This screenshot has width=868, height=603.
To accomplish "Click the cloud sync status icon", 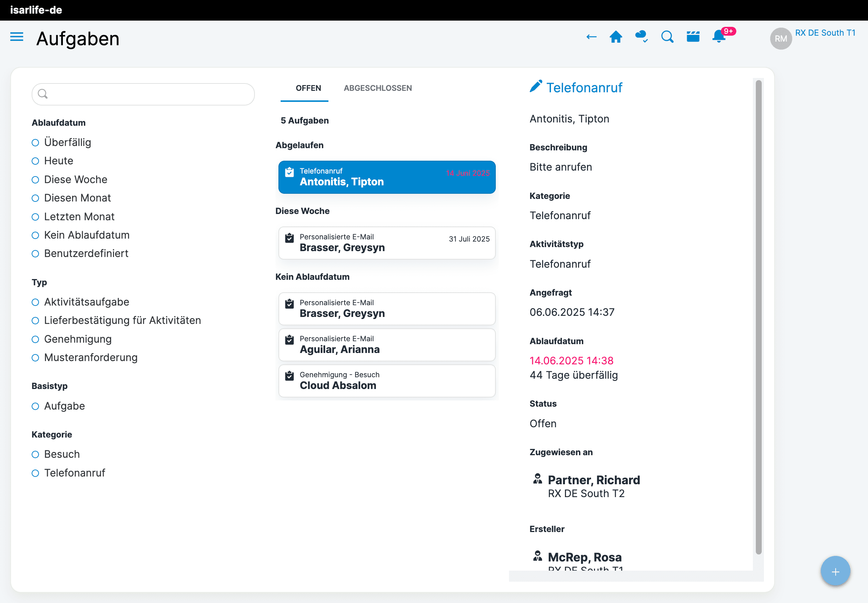I will (x=641, y=37).
